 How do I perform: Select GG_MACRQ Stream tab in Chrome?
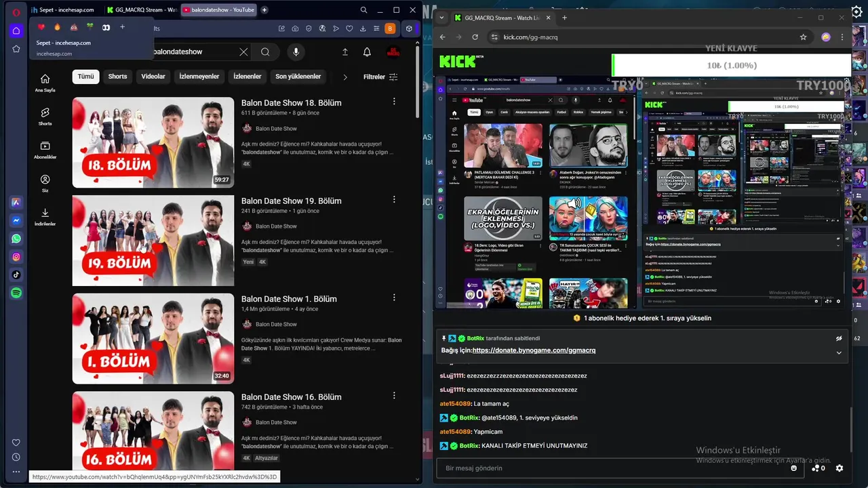point(502,18)
